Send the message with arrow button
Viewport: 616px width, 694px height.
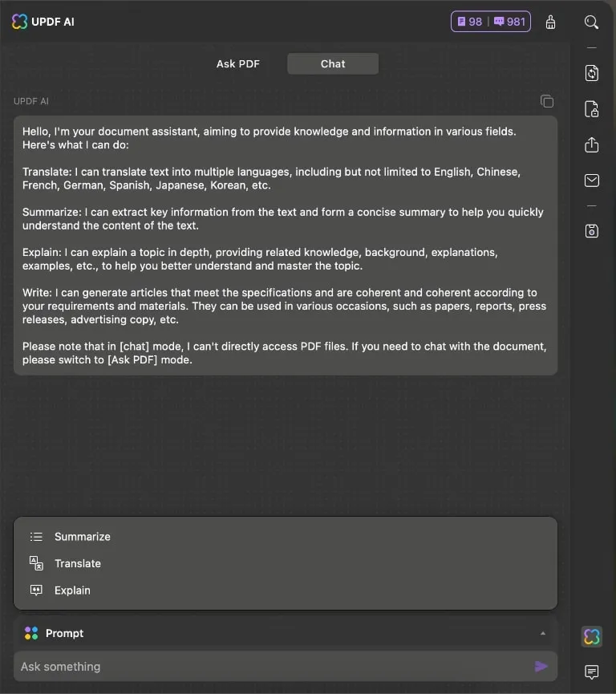[x=541, y=667]
